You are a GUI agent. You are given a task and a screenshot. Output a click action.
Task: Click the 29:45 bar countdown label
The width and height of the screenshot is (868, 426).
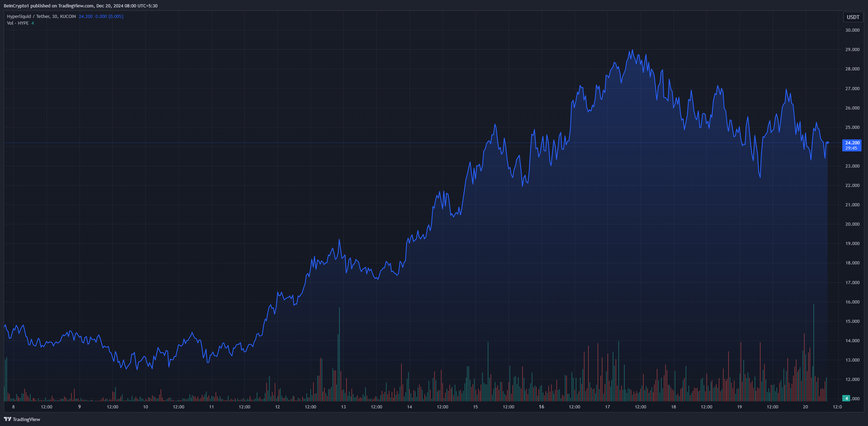851,148
